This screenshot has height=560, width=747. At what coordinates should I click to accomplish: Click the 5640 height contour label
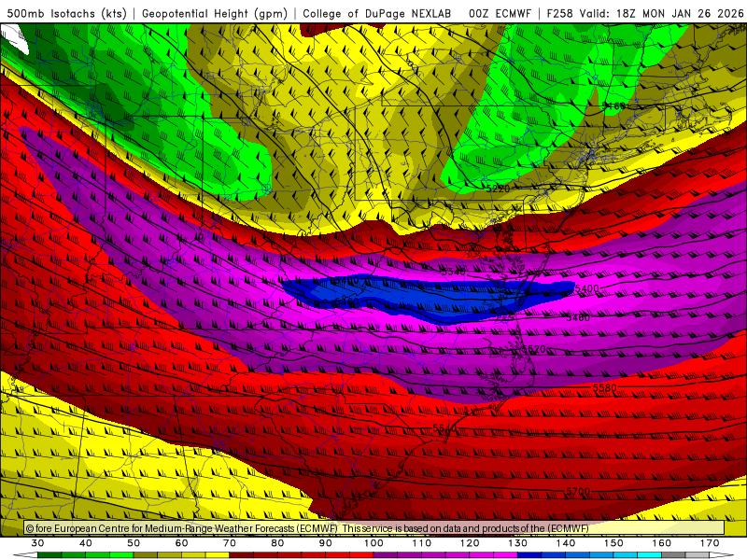pyautogui.click(x=444, y=428)
